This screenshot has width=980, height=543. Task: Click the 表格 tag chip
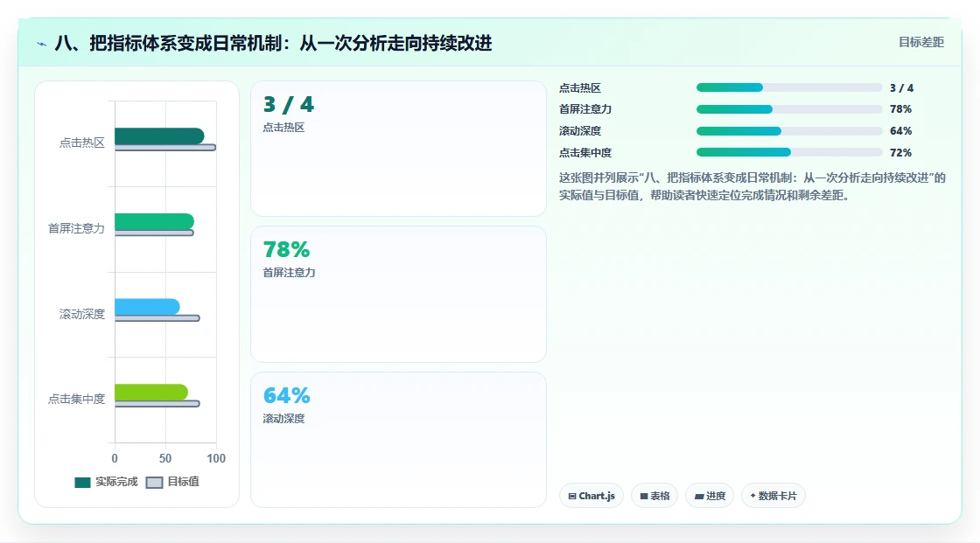point(654,496)
